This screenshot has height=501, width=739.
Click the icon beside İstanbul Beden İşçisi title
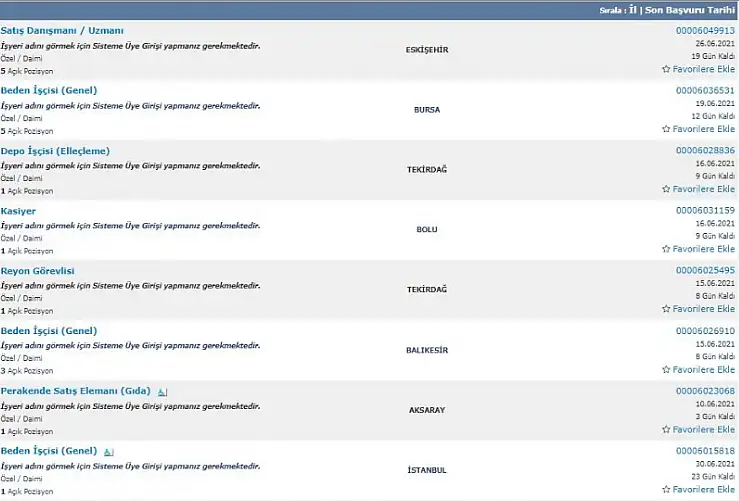(108, 452)
